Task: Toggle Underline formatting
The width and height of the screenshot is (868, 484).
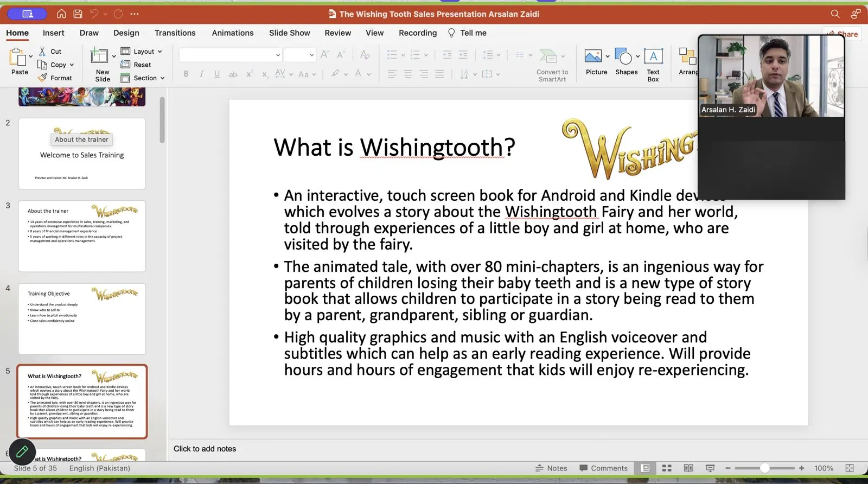Action: [217, 74]
